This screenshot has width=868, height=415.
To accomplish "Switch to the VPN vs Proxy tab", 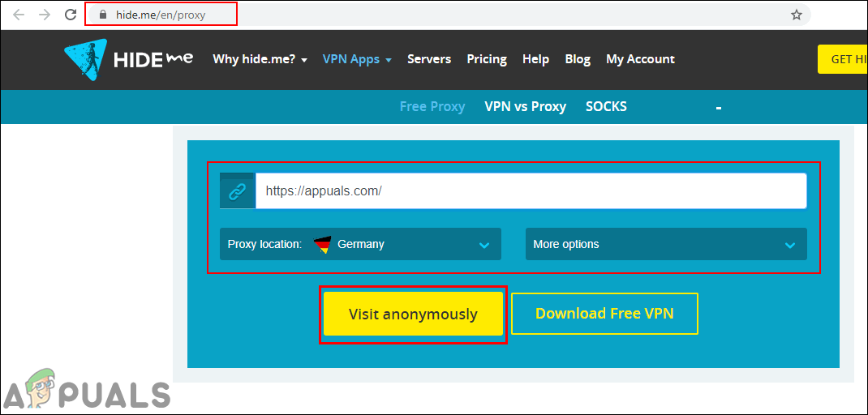I will tap(526, 107).
